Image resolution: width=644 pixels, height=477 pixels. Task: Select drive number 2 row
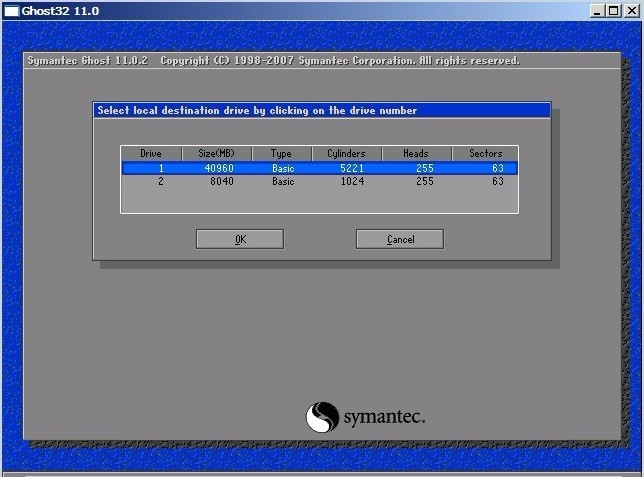click(320, 181)
